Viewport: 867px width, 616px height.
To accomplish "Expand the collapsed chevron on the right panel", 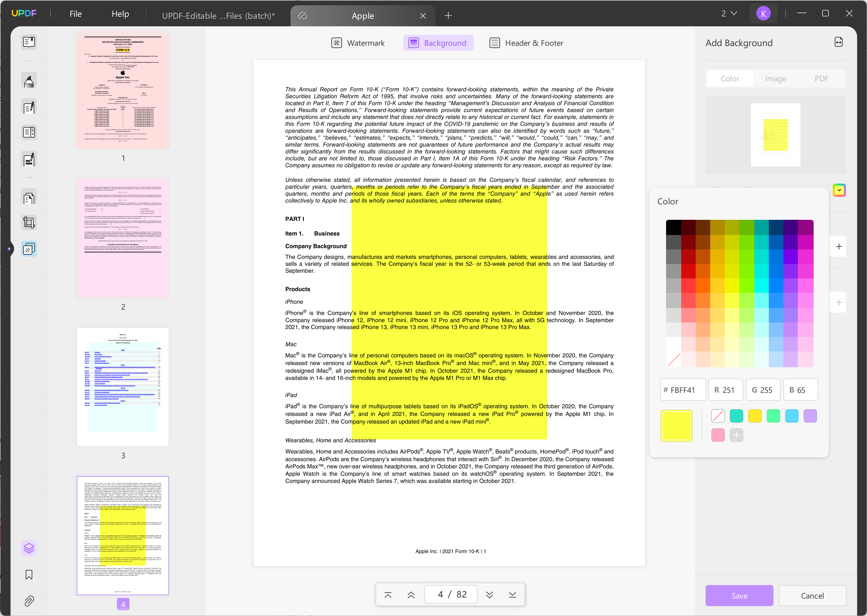I will coord(840,190).
